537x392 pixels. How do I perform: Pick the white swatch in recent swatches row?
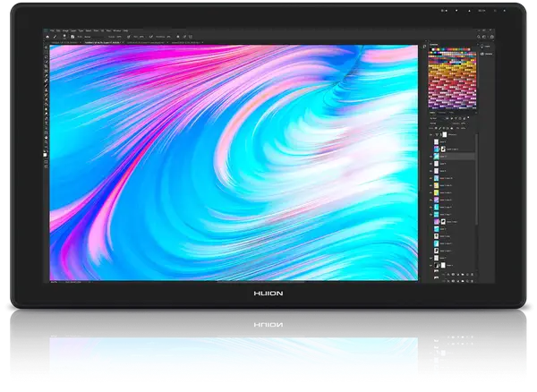coord(433,49)
